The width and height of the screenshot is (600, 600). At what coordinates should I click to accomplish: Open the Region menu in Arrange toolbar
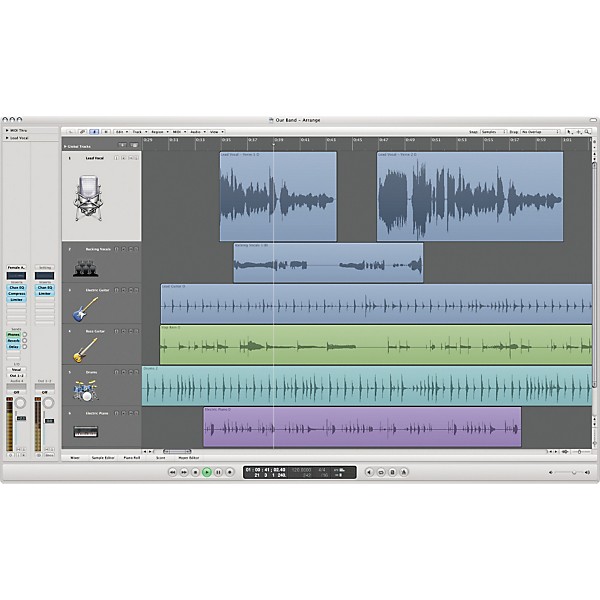160,132
